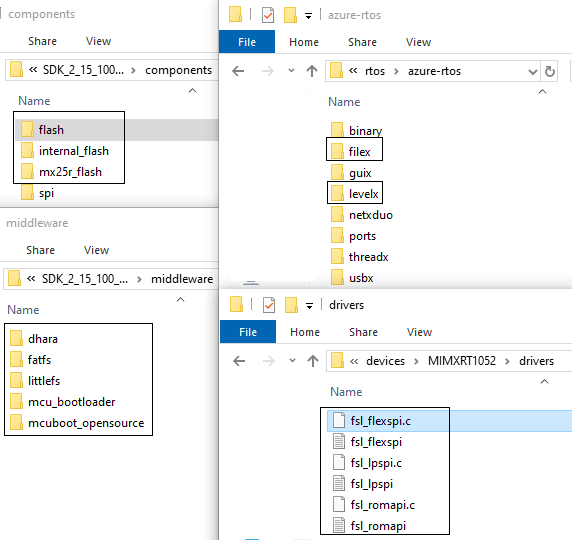Open recent locations dropdown in drivers window
Screen dimensions: 572x540
point(292,361)
